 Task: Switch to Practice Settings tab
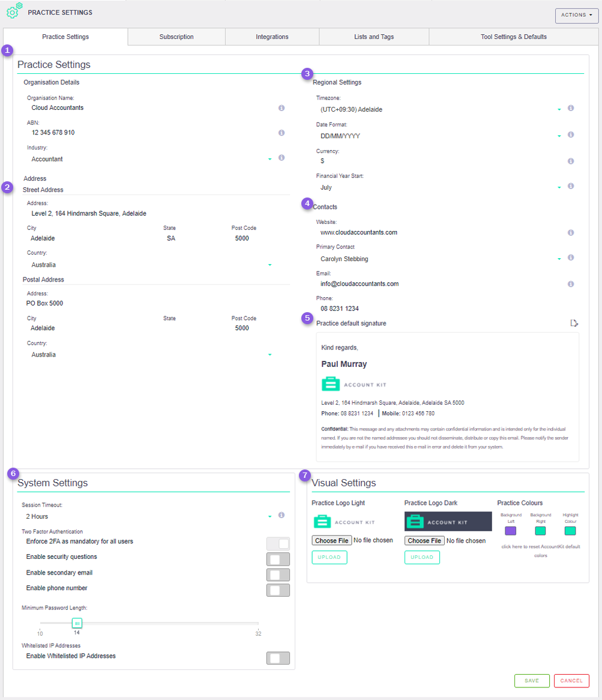click(x=65, y=37)
